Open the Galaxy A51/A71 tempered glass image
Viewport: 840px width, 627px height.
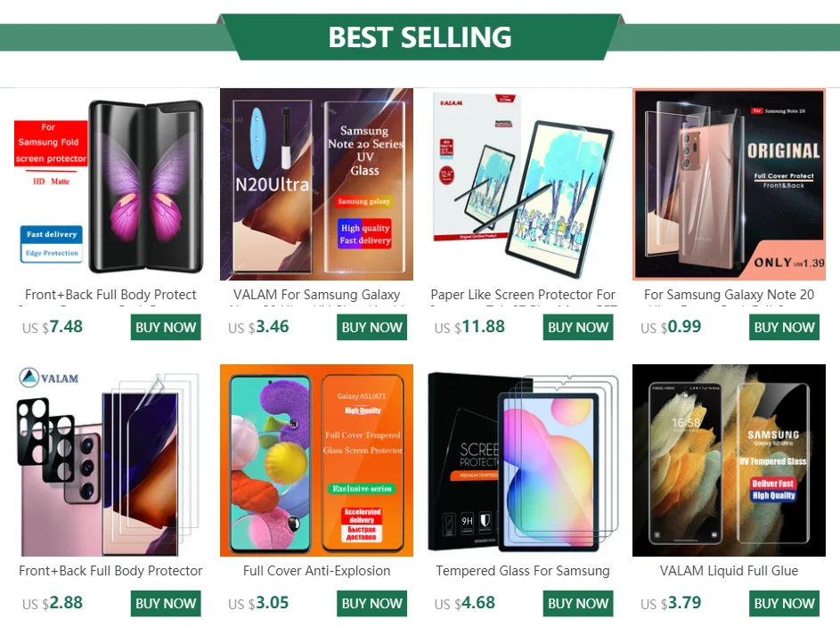(316, 460)
